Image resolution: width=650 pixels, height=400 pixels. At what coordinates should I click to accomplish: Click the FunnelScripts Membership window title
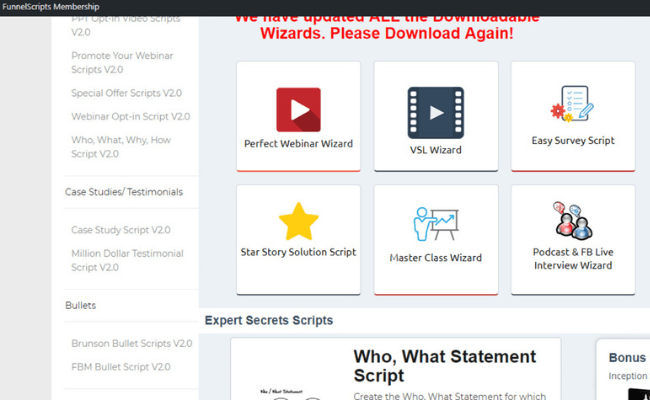[51, 7]
